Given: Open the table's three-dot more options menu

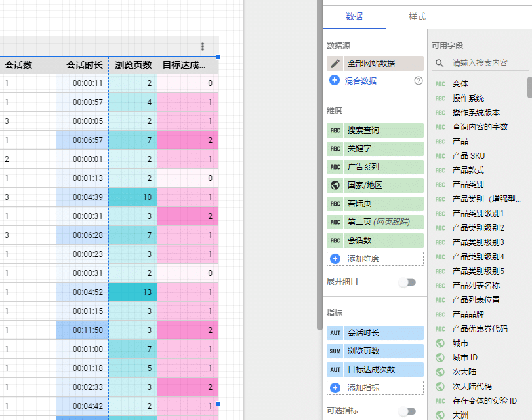Looking at the screenshot, I should [203, 47].
